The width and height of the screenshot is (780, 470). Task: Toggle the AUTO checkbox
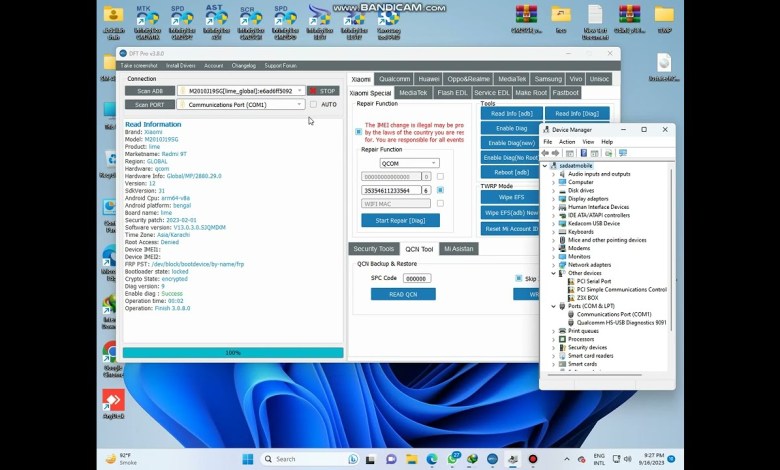(x=313, y=104)
